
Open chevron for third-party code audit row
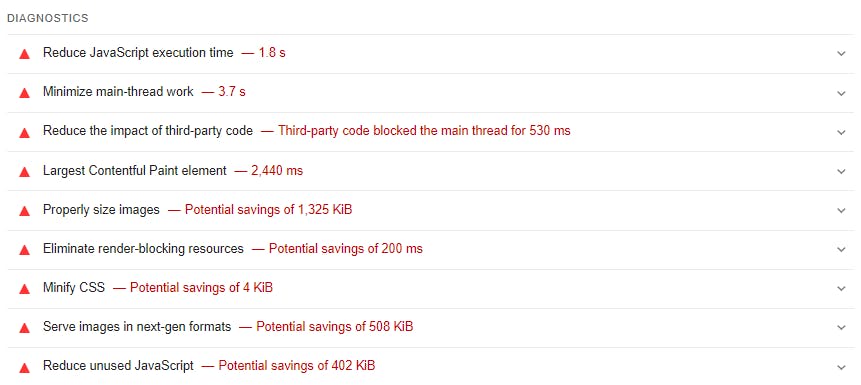[x=841, y=132]
